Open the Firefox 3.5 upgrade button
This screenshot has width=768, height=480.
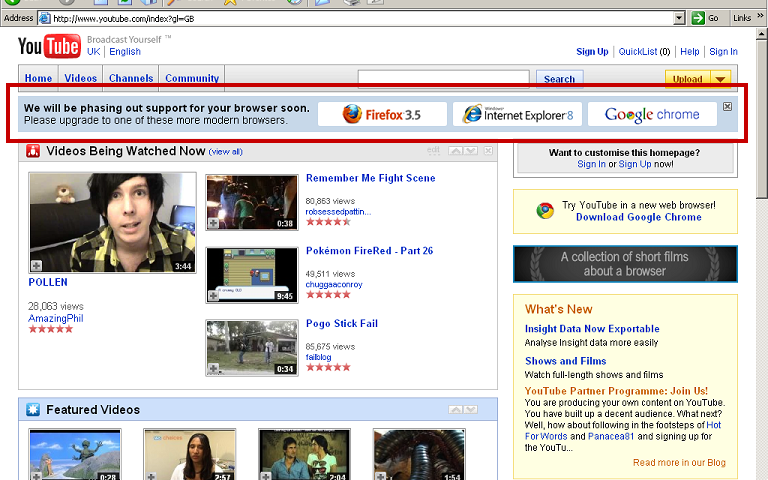(x=382, y=115)
